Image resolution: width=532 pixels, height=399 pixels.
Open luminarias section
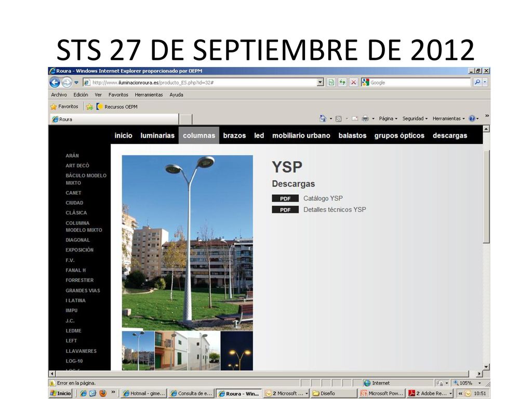[x=157, y=136]
